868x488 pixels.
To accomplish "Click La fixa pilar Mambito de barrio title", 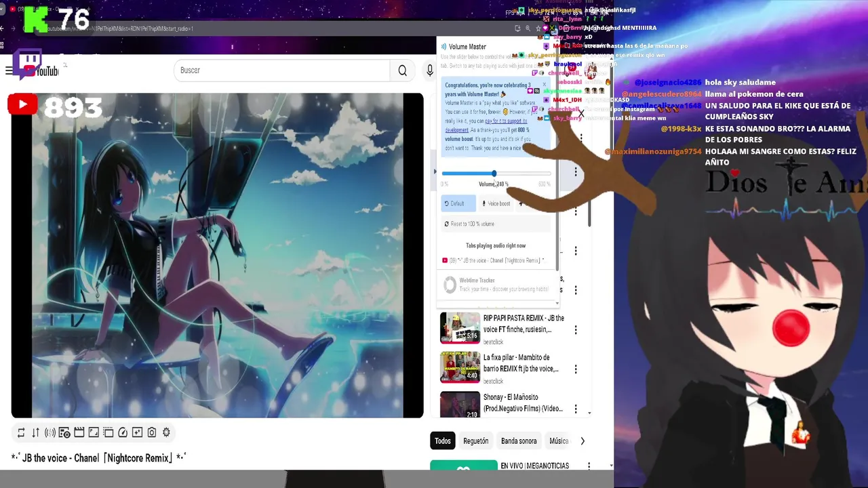I will [521, 363].
